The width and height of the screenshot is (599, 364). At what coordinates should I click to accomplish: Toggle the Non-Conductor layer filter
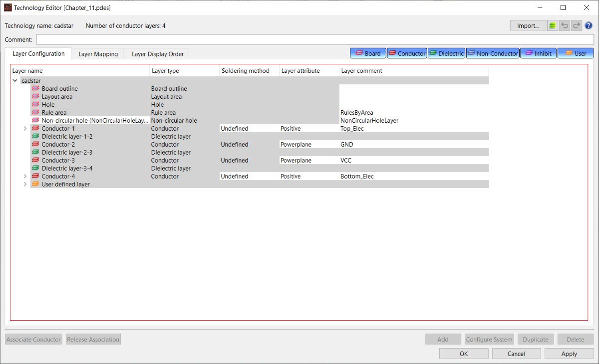(493, 53)
